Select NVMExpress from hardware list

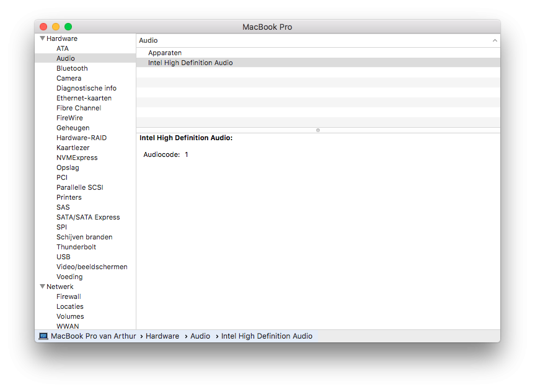[x=77, y=158]
